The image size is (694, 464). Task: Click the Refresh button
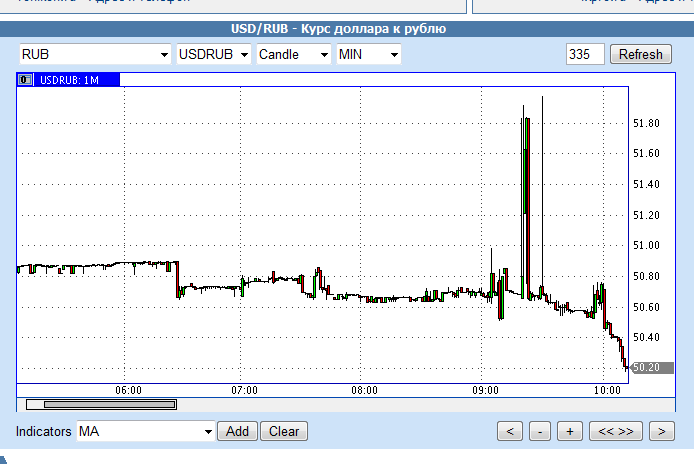click(641, 54)
